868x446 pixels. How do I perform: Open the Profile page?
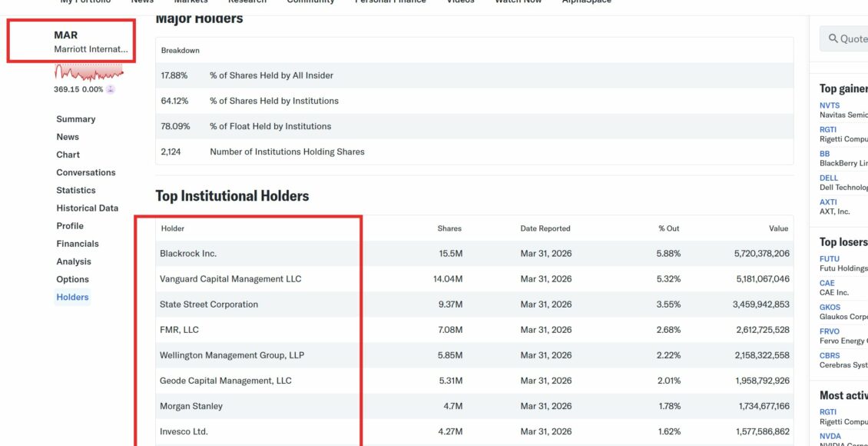pos(70,226)
